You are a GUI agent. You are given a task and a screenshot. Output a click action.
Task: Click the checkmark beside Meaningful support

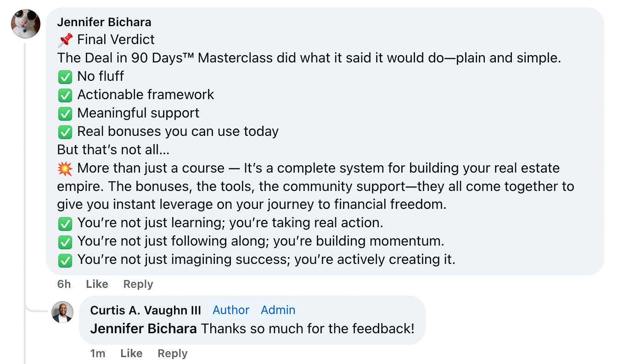65,113
